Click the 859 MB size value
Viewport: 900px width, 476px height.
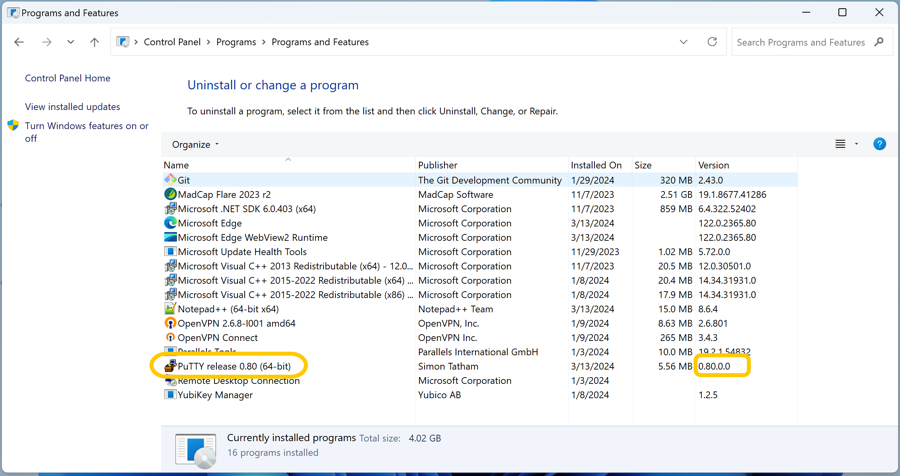pos(676,208)
